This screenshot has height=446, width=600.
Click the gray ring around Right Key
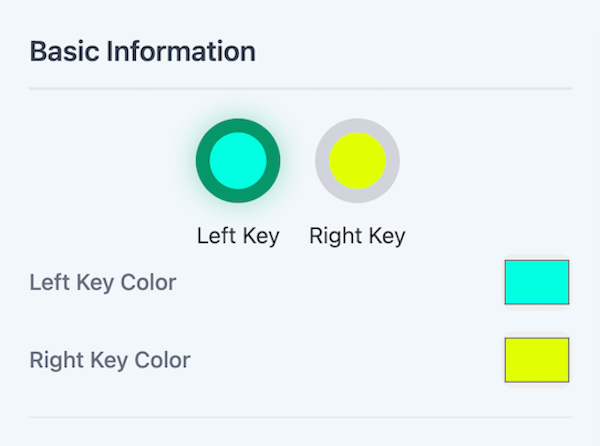(x=358, y=124)
